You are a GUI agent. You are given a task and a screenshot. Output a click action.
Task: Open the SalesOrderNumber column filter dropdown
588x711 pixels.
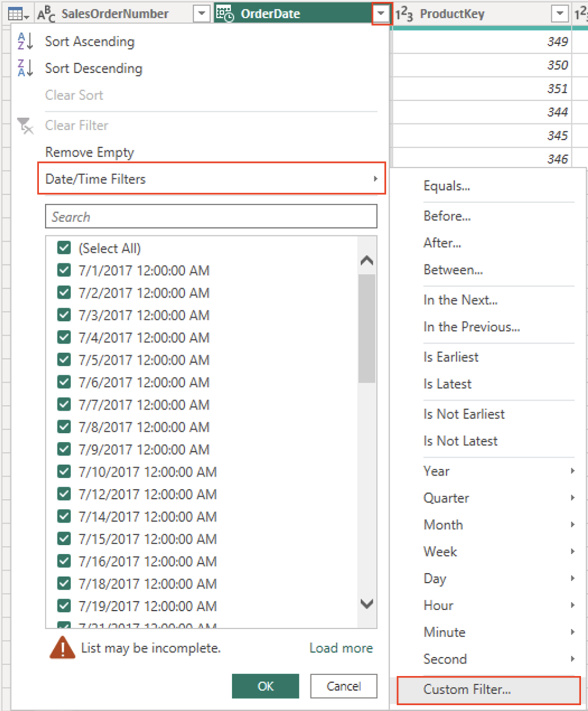point(201,13)
